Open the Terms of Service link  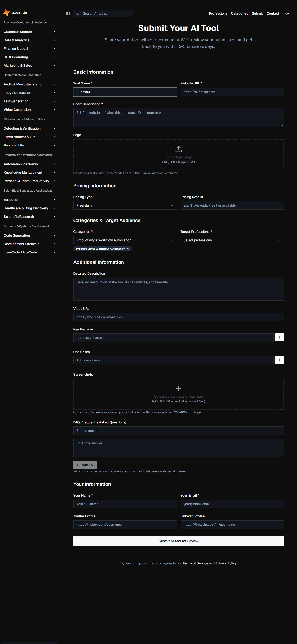(x=195, y=563)
